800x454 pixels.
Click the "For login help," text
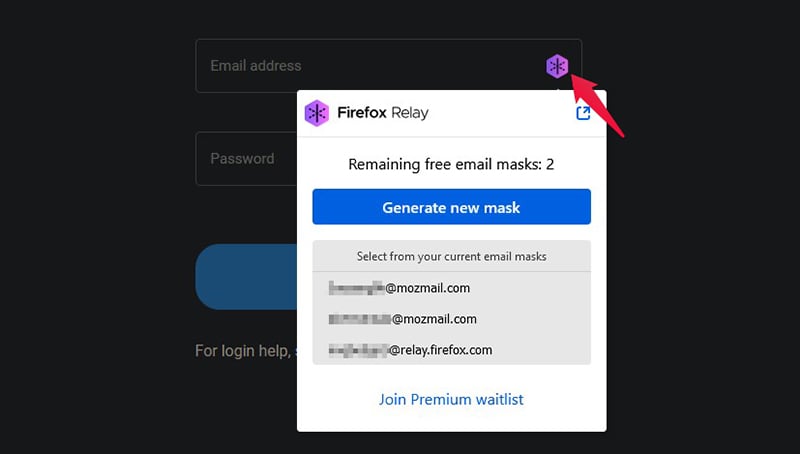tap(243, 351)
